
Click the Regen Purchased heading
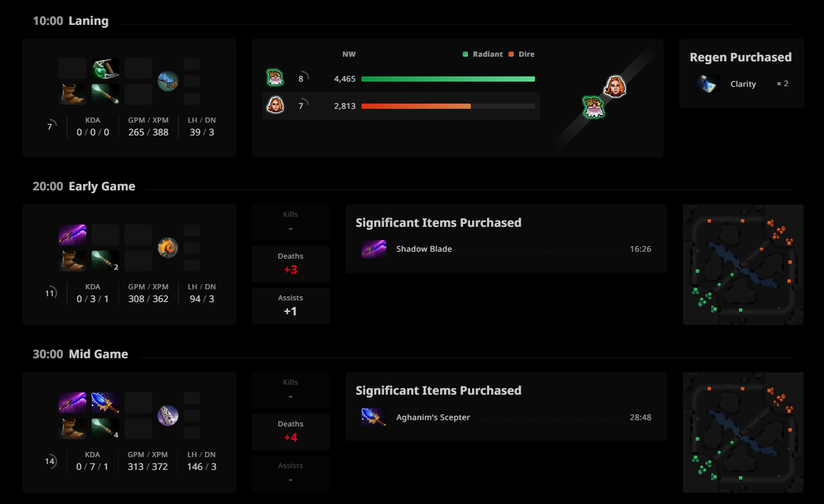[x=741, y=57]
